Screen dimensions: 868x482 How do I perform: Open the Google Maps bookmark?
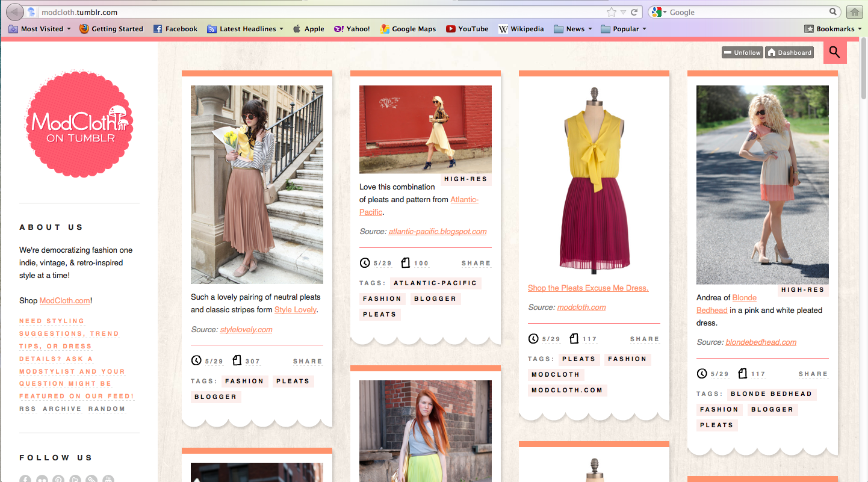[408, 29]
